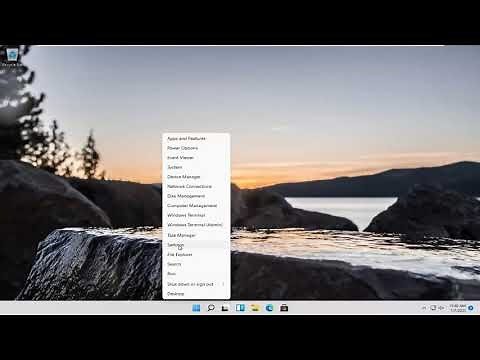
Task: Open Task Manager from the menu
Action: tap(196, 235)
